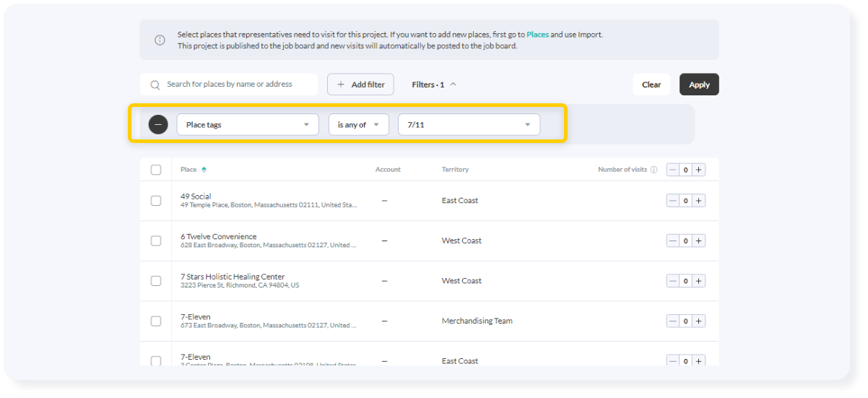Image resolution: width=868 pixels, height=398 pixels.
Task: Click the search magnifier icon
Action: (x=155, y=85)
